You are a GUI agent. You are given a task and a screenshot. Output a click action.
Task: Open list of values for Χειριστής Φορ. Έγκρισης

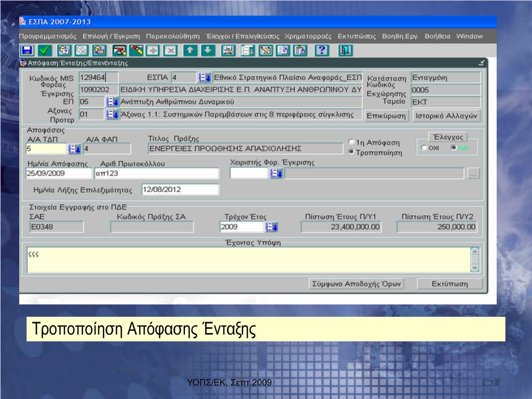click(276, 174)
